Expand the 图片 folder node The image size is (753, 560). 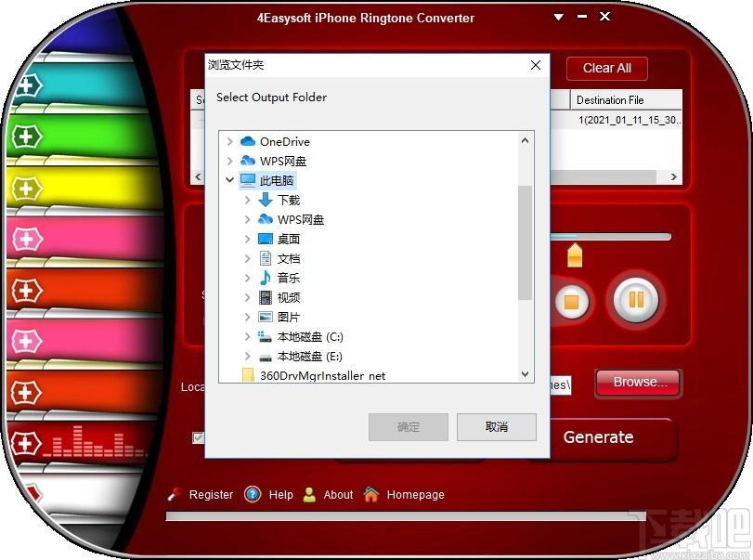pos(247,317)
